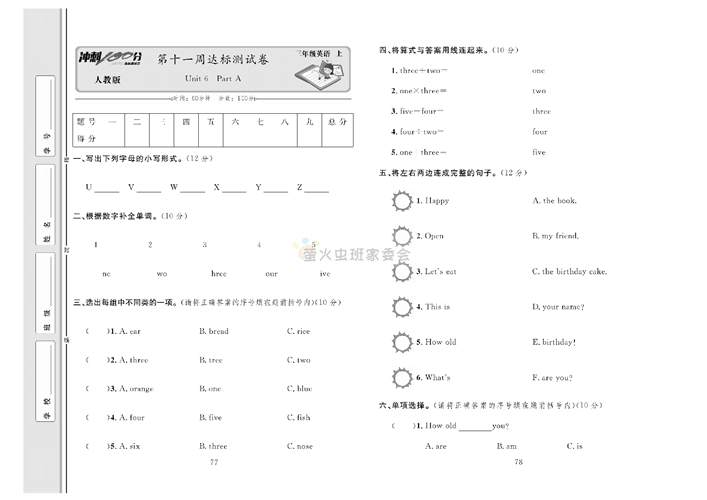Click the 'Unit 6 Part A' subtitle
The image size is (707, 500).
tap(213, 78)
